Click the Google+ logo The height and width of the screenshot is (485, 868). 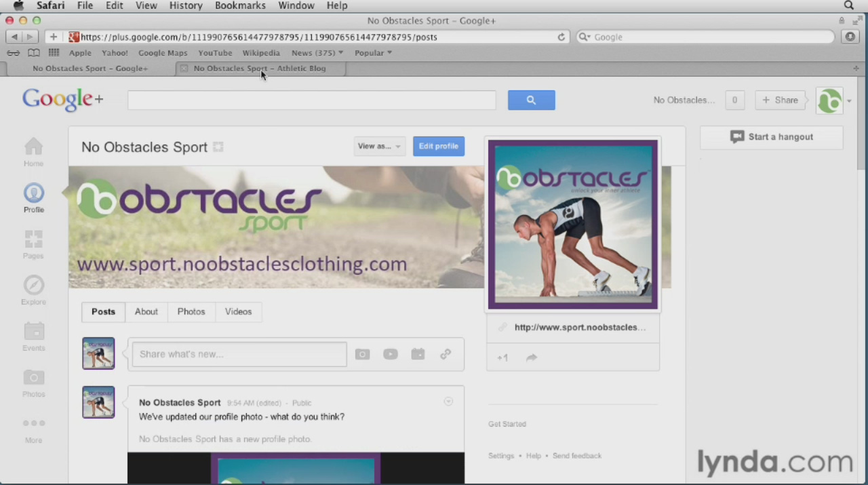62,99
